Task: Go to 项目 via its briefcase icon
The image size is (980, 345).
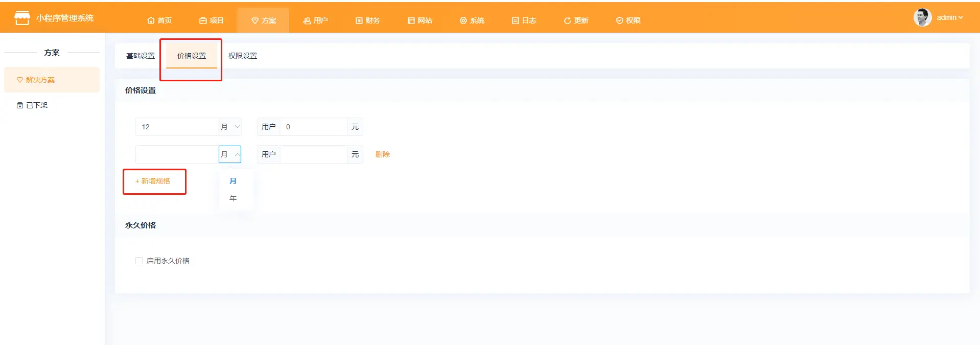Action: click(203, 20)
